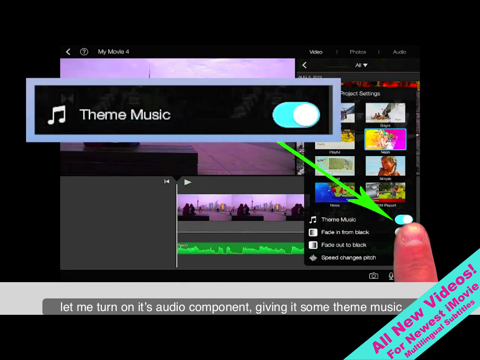The height and width of the screenshot is (360, 480).
Task: Click the music note icon in settings list
Action: (313, 220)
